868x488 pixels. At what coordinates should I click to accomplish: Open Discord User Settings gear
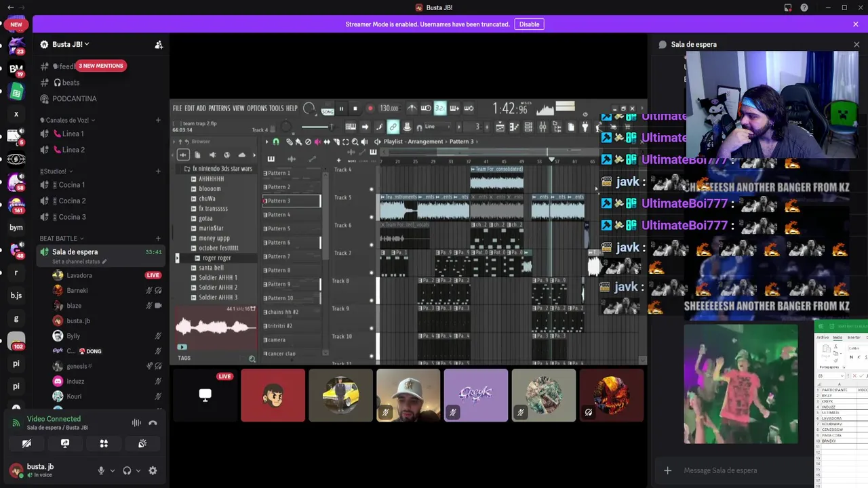point(153,470)
